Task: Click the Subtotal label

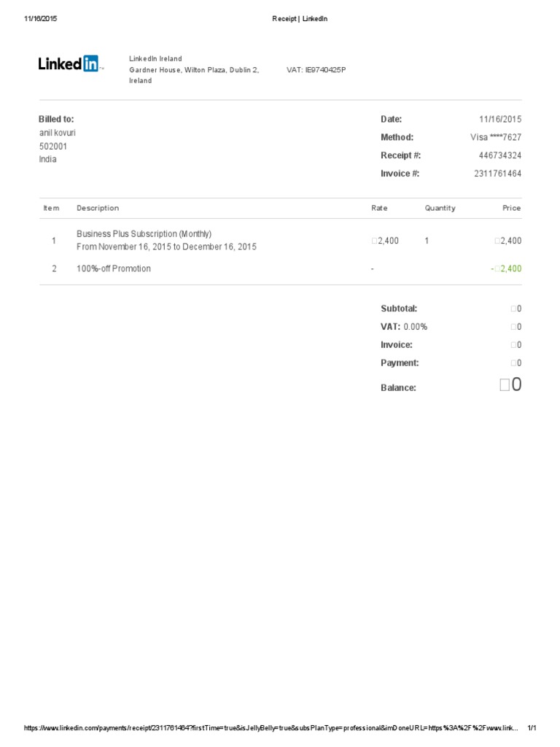Action: click(399, 309)
